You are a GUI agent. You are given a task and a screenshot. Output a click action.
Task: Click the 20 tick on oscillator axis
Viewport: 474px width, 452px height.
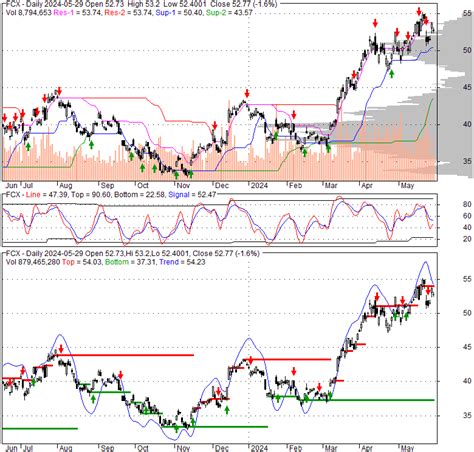pyautogui.click(x=467, y=239)
